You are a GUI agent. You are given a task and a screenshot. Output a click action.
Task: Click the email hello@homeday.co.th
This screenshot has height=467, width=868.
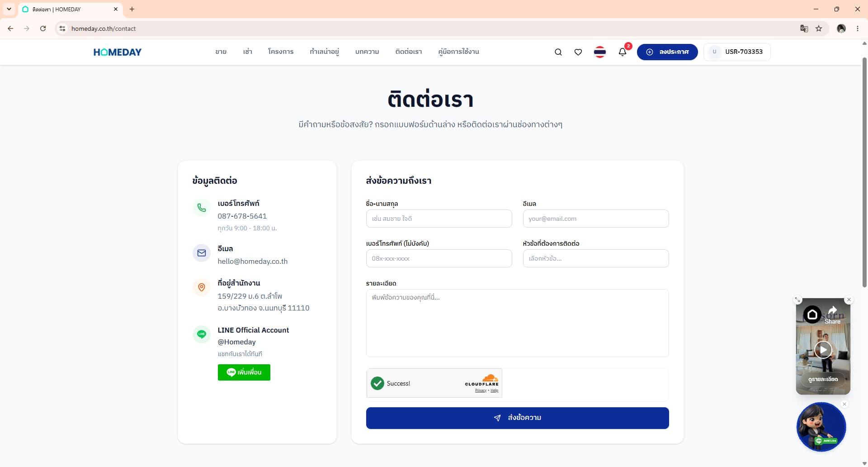tap(253, 262)
